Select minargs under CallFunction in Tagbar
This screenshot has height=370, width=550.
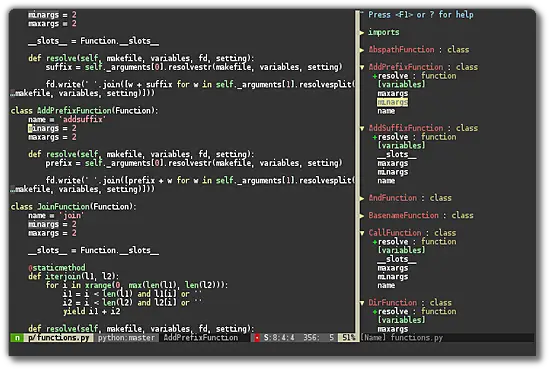pyautogui.click(x=393, y=277)
